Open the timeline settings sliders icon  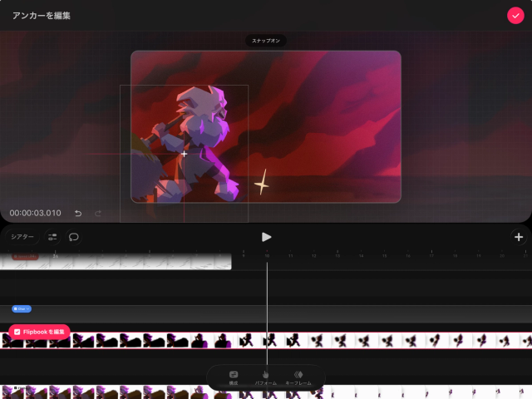[52, 237]
